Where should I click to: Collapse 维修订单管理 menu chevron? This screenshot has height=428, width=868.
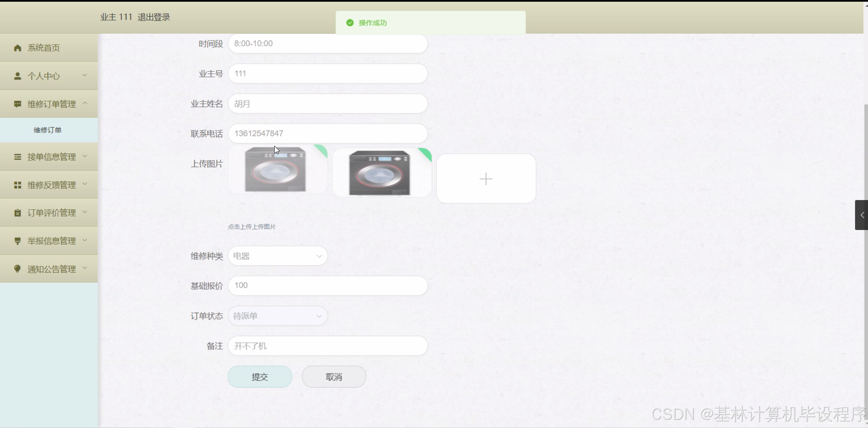(x=85, y=103)
